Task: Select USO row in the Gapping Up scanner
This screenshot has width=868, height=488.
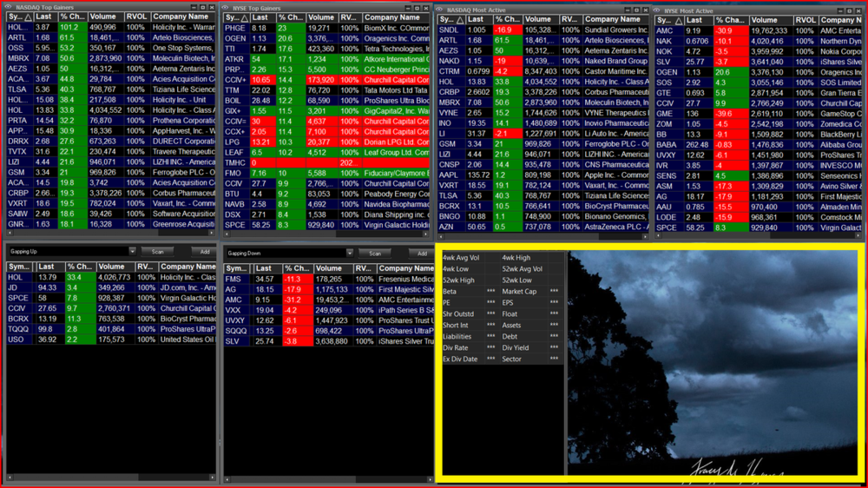Action: point(111,339)
